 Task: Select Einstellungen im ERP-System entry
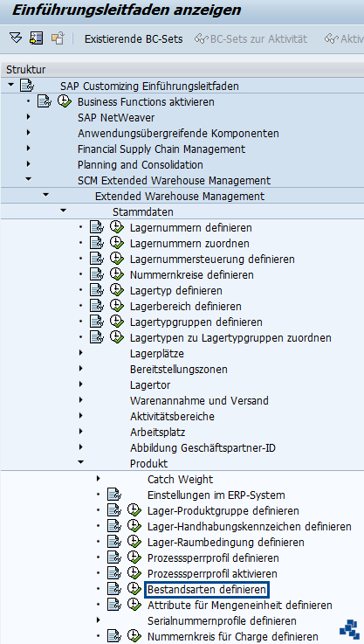[x=216, y=495]
